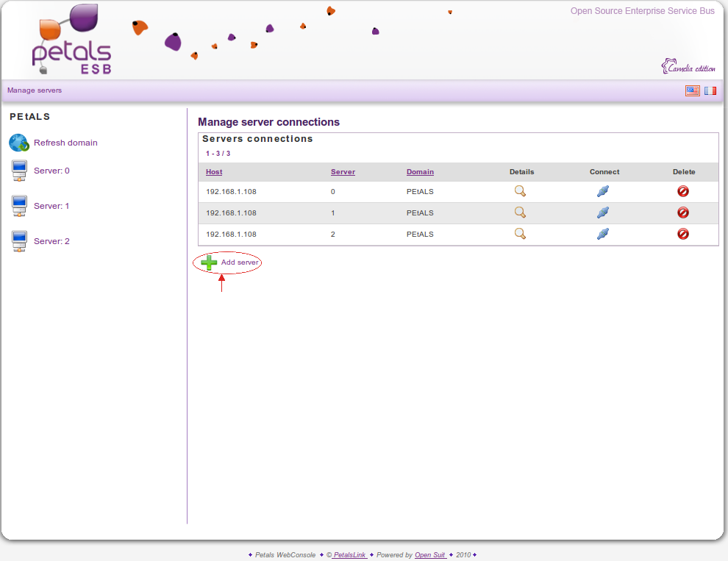Screen dimensions: 728x561
Task: Open the Open Suit footer link
Action: point(430,555)
